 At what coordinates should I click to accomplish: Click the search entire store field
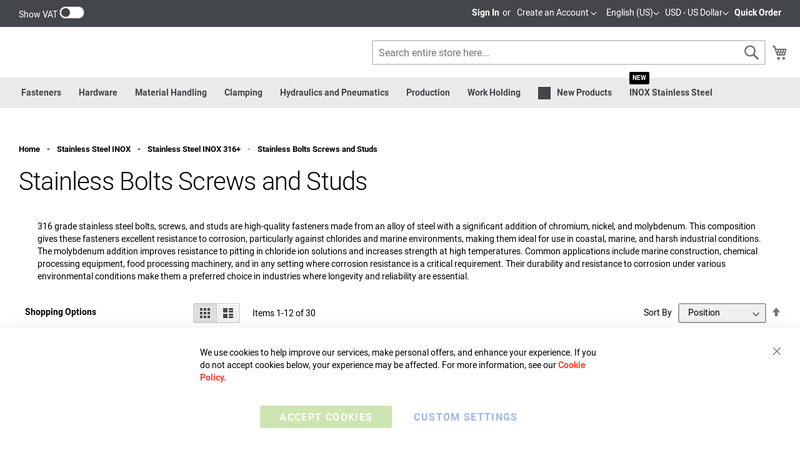click(x=557, y=53)
